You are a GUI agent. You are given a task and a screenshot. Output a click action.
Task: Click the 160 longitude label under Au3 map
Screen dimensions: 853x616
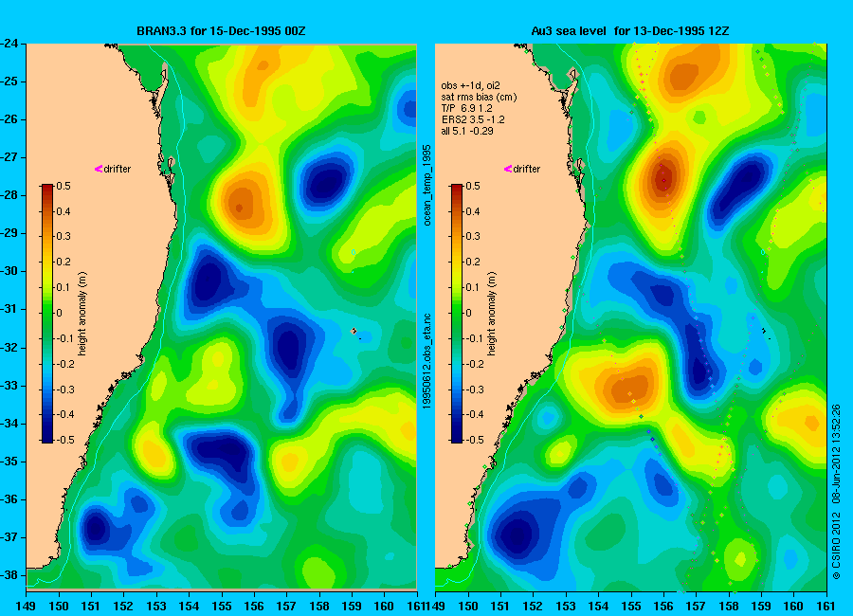[793, 606]
